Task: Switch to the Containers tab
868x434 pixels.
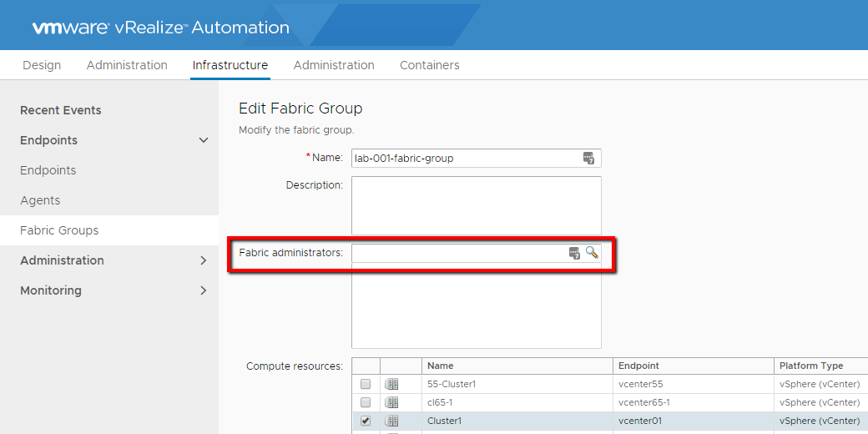Action: (x=430, y=65)
